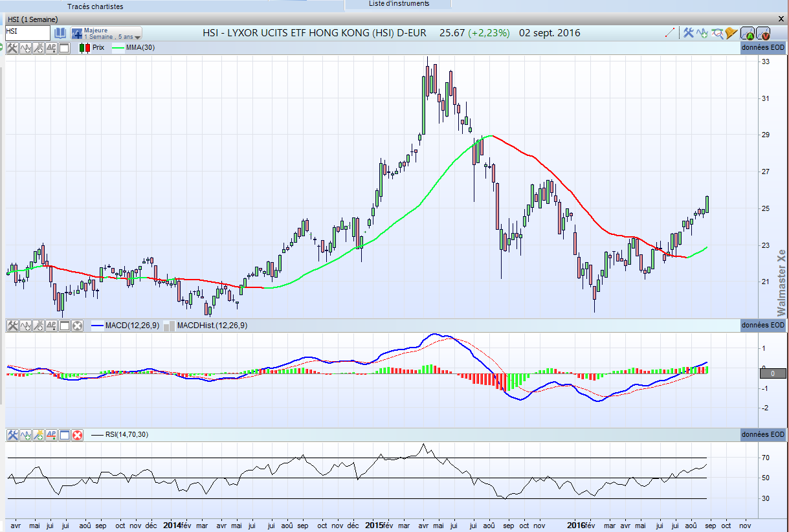Click the RSI 70 level axis label
The width and height of the screenshot is (789, 532).
point(764,458)
